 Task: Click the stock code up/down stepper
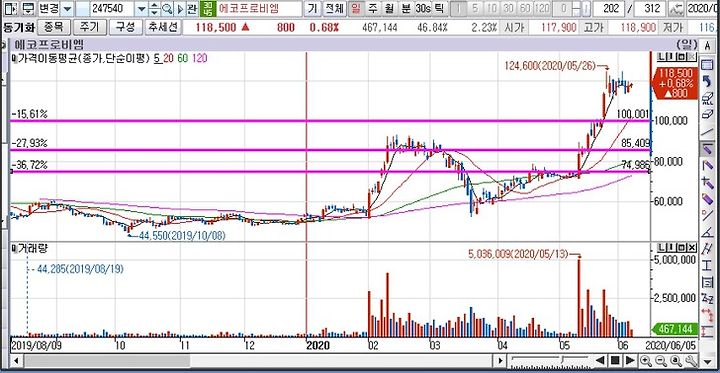coord(155,8)
